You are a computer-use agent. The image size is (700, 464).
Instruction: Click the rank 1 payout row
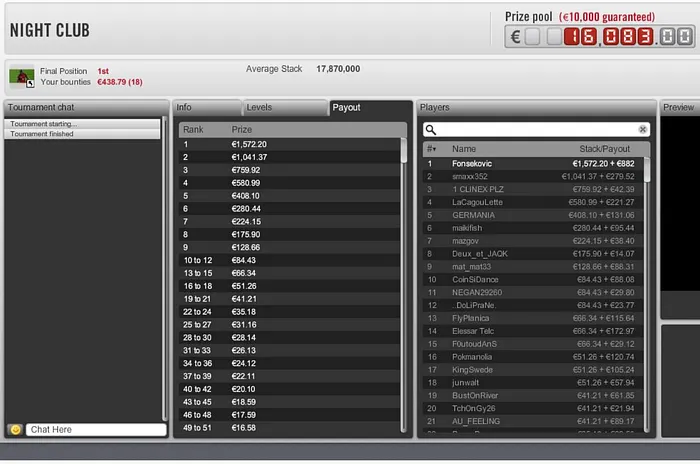tap(290, 144)
